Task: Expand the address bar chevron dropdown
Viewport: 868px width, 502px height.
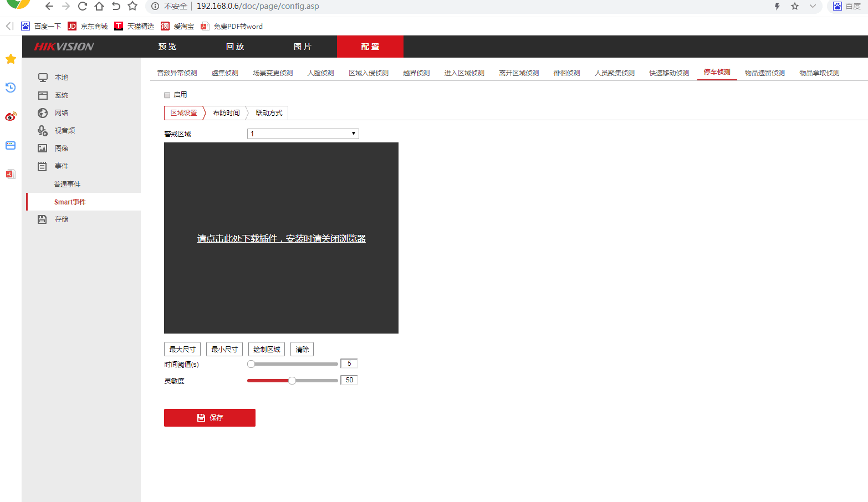Action: coord(813,6)
